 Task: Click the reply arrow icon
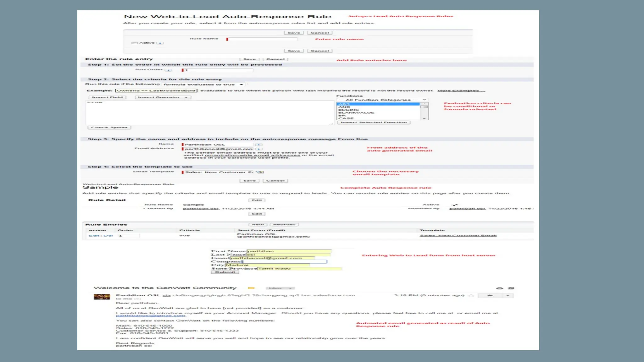click(490, 295)
